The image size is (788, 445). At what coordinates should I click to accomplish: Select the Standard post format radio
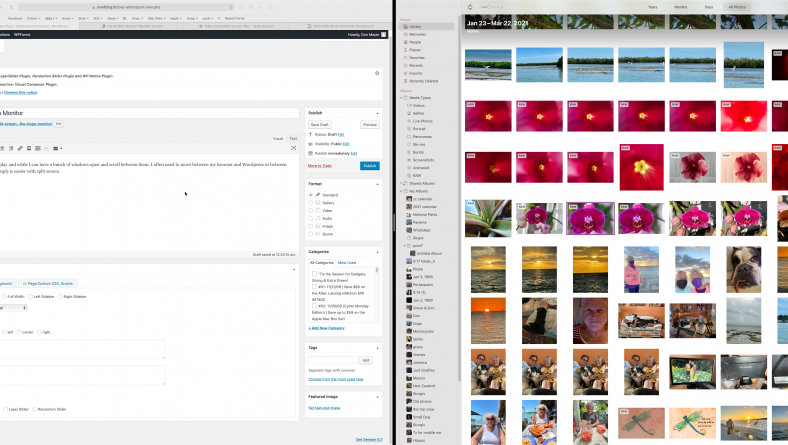(311, 195)
